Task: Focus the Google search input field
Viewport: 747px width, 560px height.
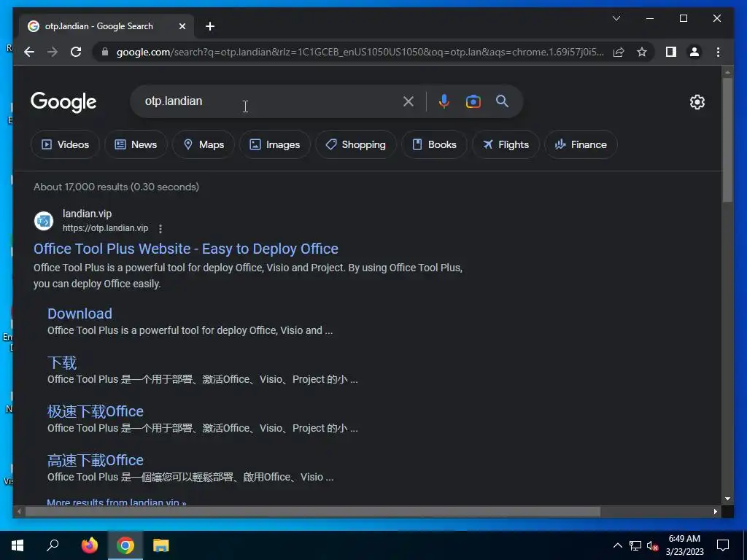Action: 267,101
